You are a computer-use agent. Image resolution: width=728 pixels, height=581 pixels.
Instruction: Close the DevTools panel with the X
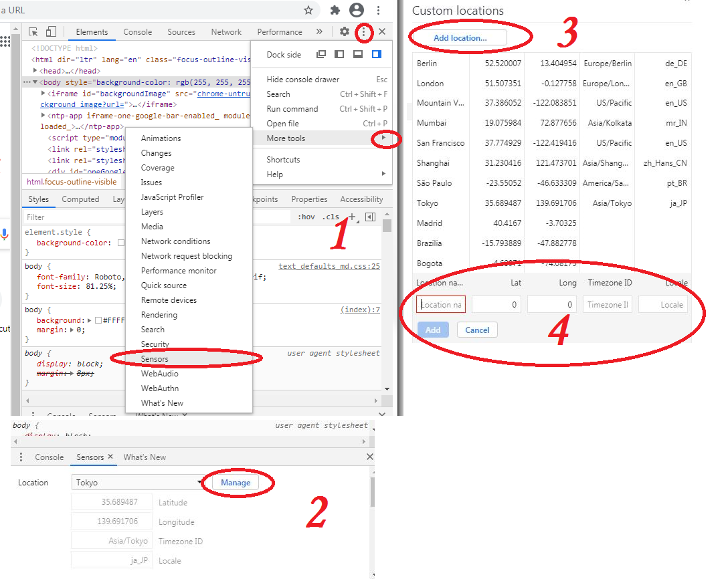[382, 31]
